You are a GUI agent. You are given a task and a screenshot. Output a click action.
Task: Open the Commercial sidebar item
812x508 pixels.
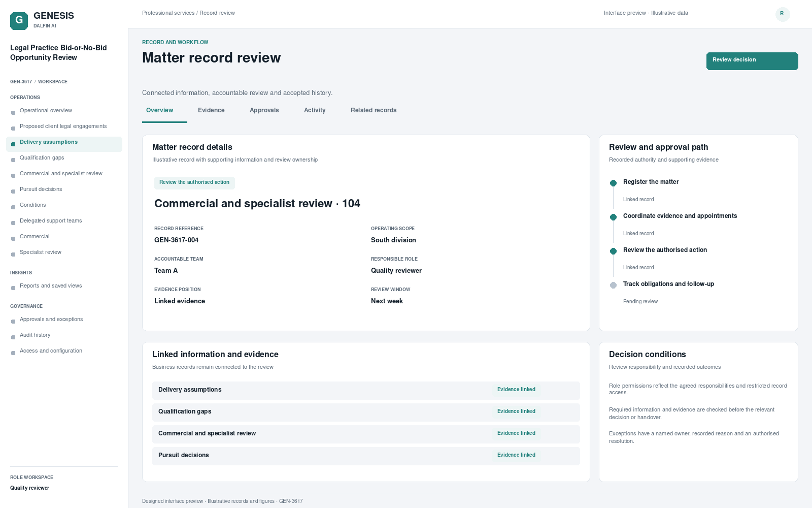[x=64, y=237]
